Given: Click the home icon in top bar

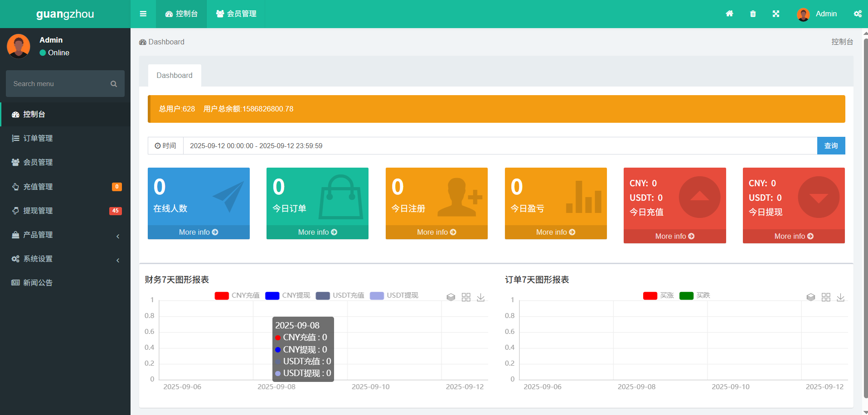Looking at the screenshot, I should 729,14.
